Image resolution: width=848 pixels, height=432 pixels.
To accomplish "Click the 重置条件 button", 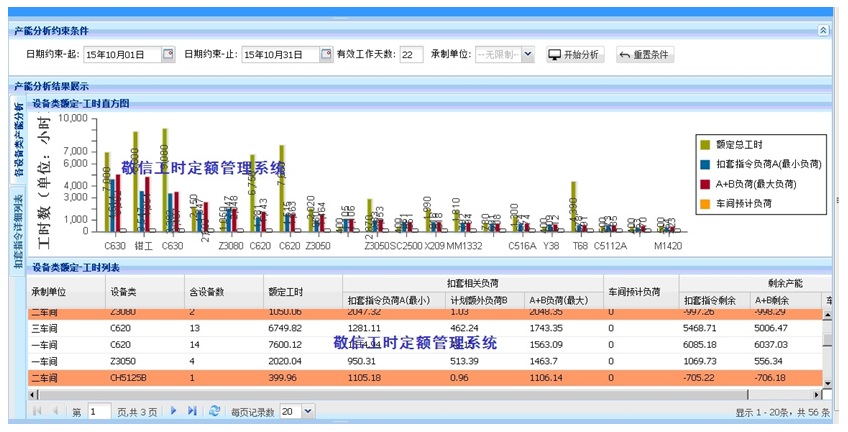I will pos(645,54).
